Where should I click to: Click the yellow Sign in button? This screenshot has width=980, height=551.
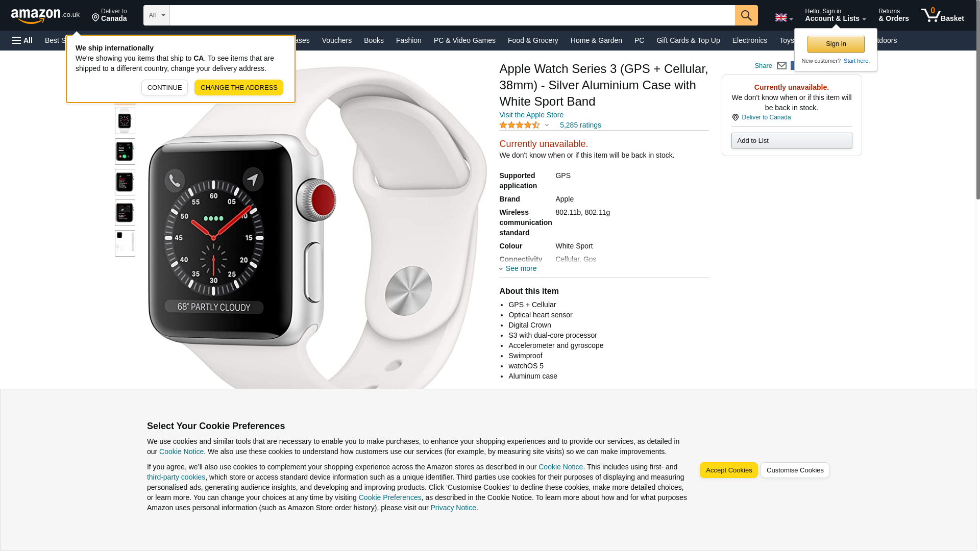click(x=836, y=44)
